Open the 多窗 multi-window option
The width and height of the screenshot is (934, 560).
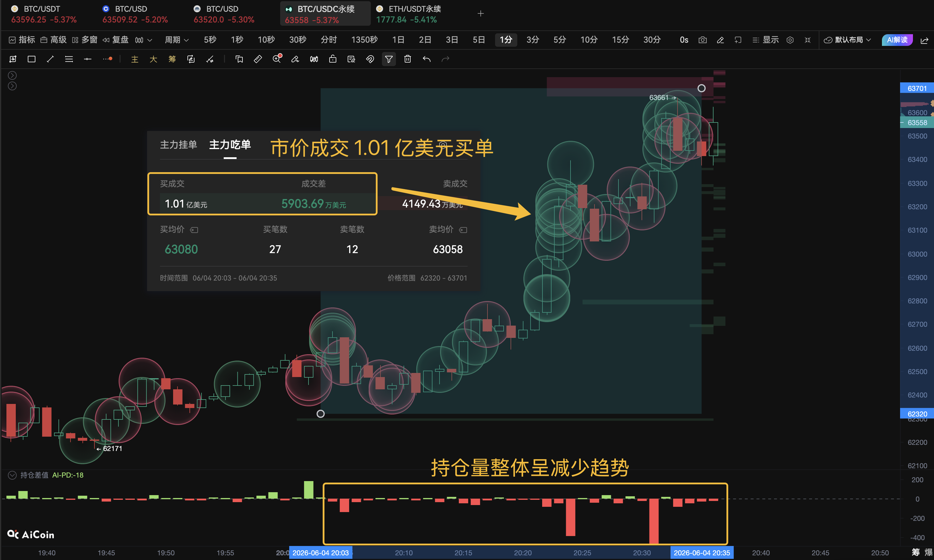coord(85,40)
